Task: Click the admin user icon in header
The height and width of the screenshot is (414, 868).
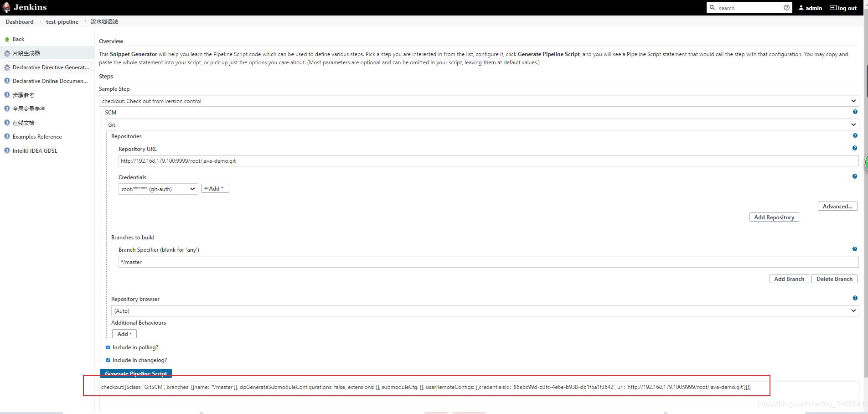Action: click(x=801, y=7)
